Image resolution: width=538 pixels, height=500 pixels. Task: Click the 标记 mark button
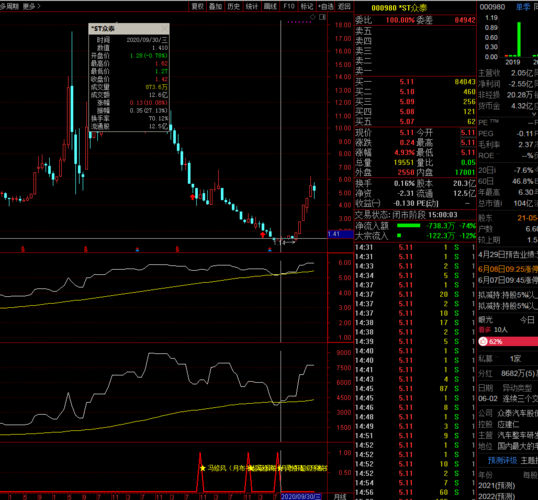coord(307,6)
